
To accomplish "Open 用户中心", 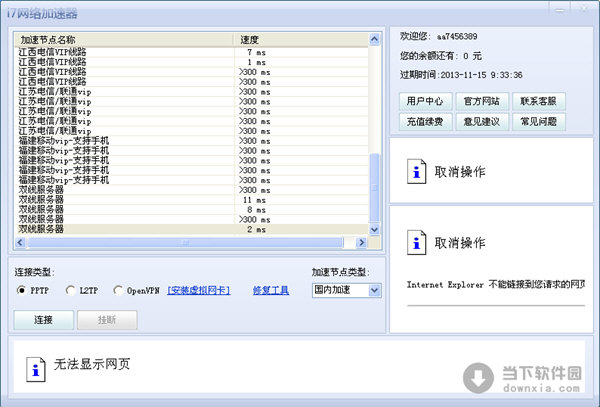I will tap(425, 101).
